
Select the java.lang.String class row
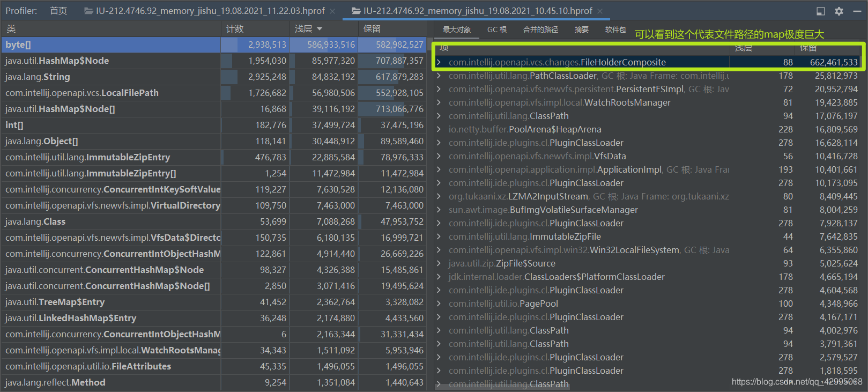(x=213, y=77)
